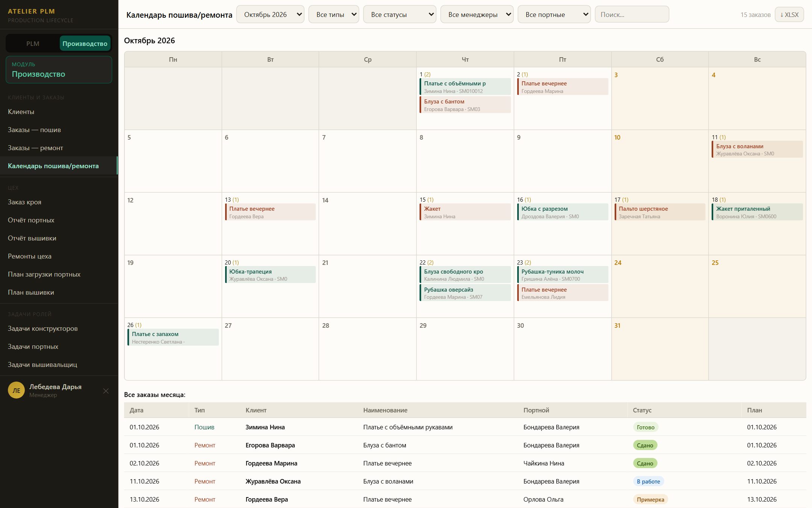Viewport: 812px width, 508px height.
Task: Switch to Производство mode toggle
Action: [85, 44]
